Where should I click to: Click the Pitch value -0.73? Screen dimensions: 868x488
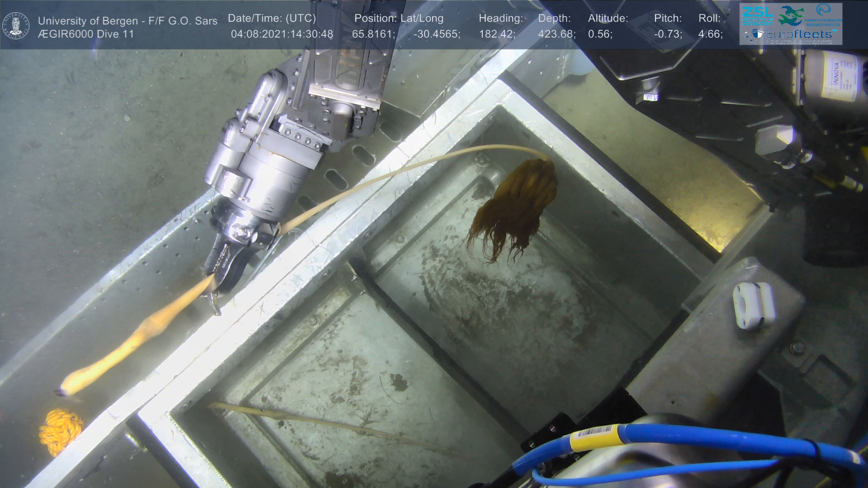[x=668, y=34]
